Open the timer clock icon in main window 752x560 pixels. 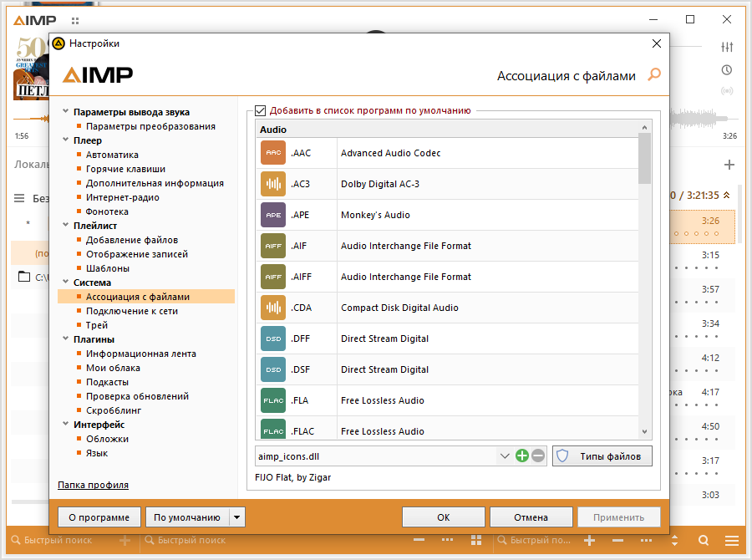click(727, 70)
